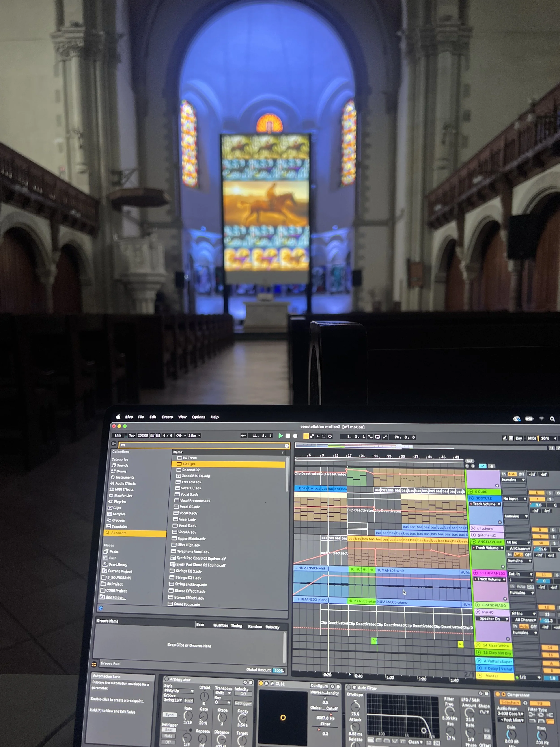Clear the browser search field with X icon

tap(286, 446)
